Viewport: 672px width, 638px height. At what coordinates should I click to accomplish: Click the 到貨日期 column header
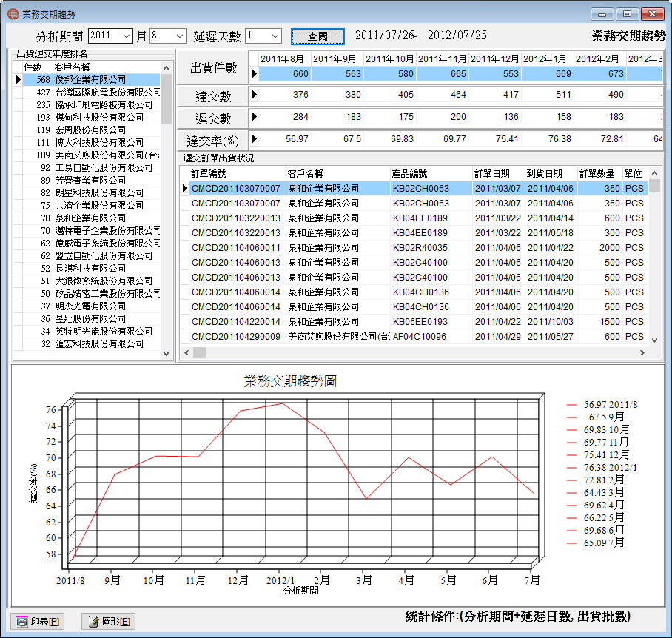tap(551, 173)
